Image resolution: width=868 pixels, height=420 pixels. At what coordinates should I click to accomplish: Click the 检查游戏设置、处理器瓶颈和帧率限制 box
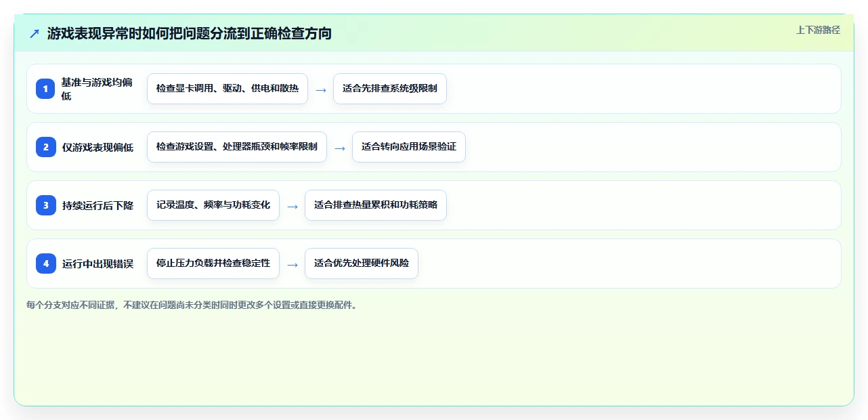tap(237, 147)
